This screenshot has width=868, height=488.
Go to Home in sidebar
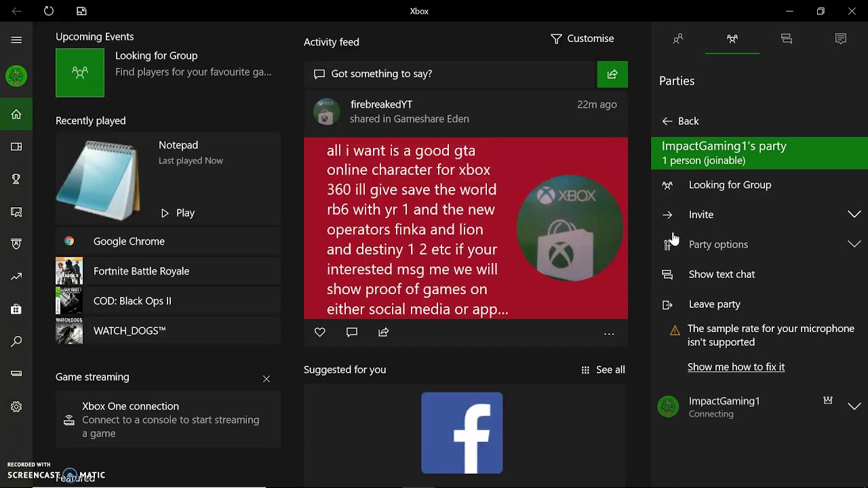16,115
